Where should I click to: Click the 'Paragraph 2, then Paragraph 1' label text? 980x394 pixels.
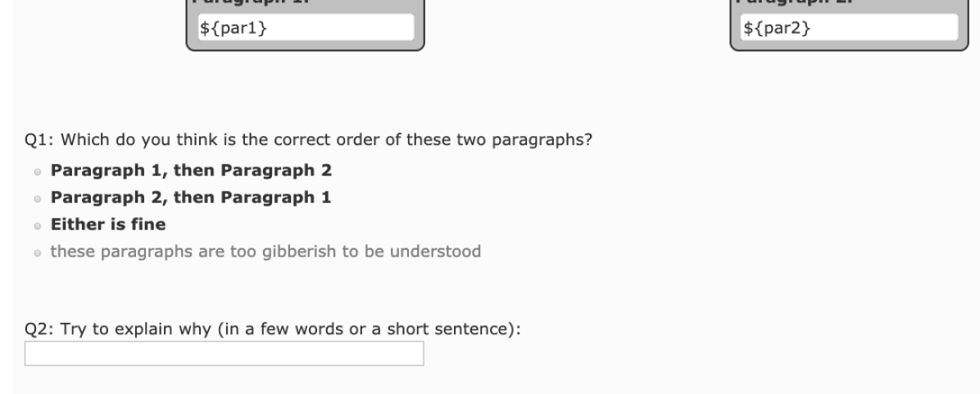191,197
